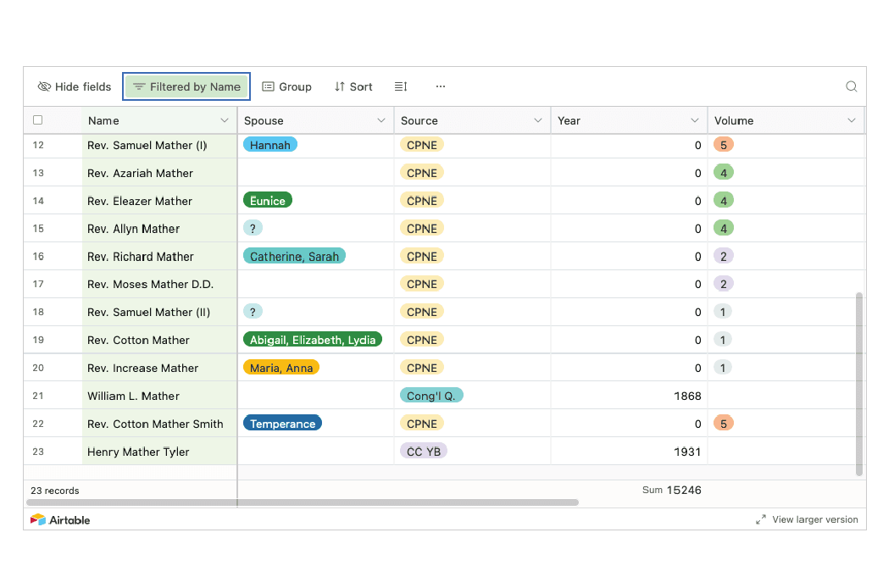Open the row height icon
The image size is (883, 588).
(x=401, y=86)
